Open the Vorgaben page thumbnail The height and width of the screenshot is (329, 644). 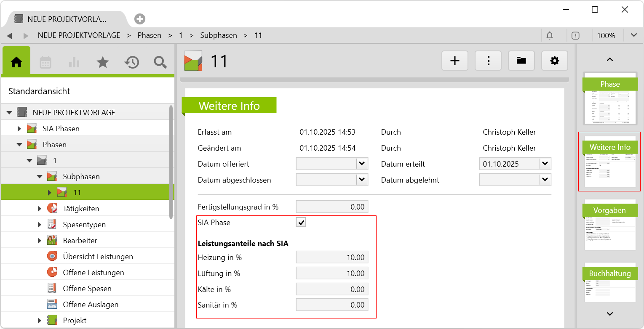tap(609, 225)
